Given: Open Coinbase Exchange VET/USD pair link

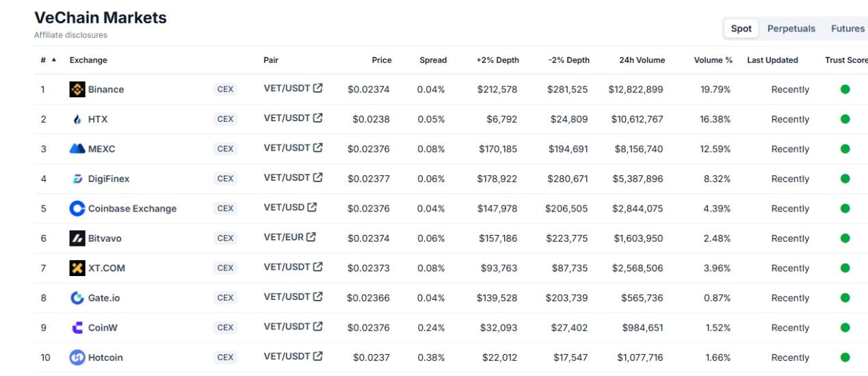Looking at the screenshot, I should click(x=284, y=207).
